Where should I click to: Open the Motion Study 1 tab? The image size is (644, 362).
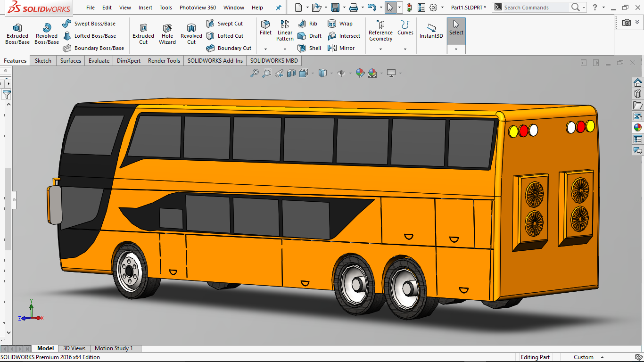pyautogui.click(x=114, y=348)
